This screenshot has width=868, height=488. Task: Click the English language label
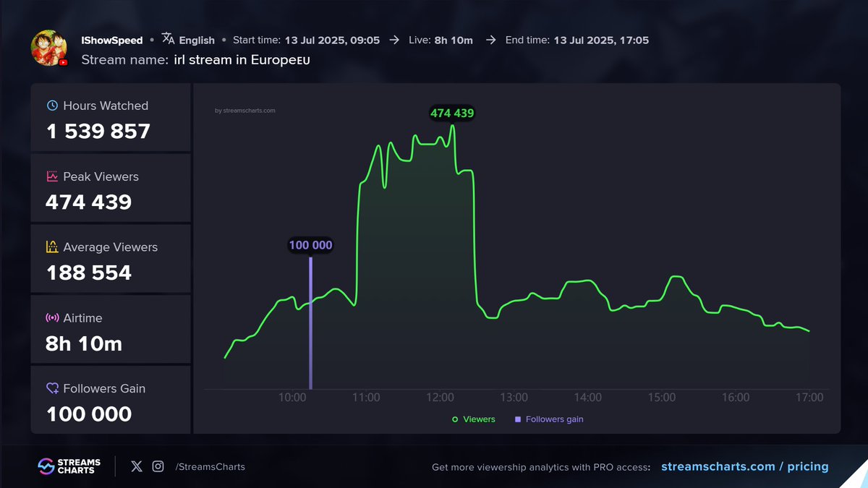[x=197, y=40]
